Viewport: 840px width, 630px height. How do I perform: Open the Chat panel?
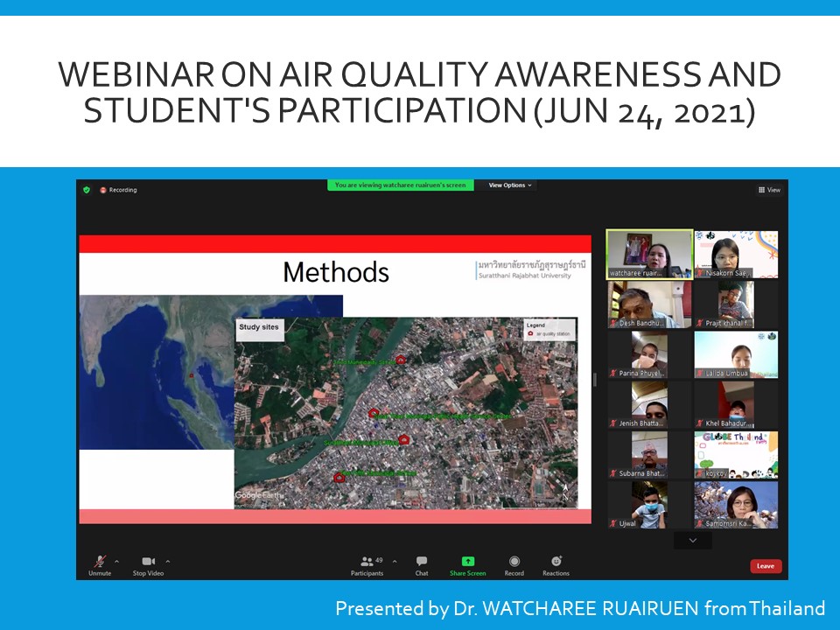[x=422, y=565]
